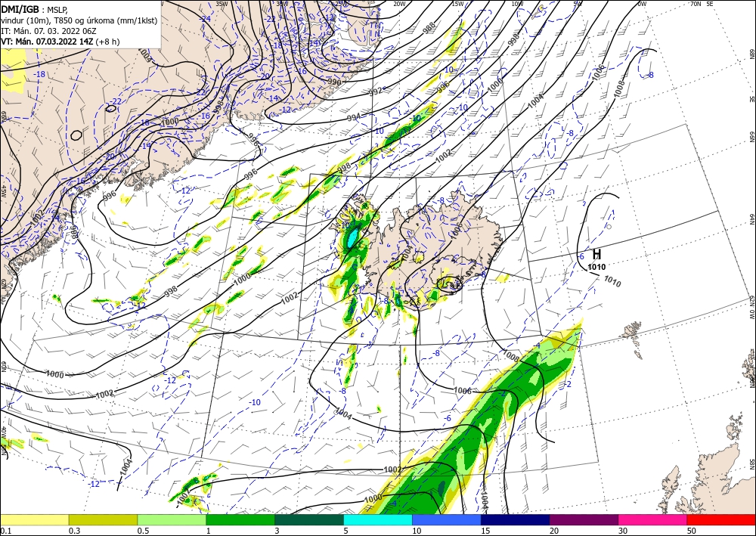Choose the 15 mm navy legend swatch

click(x=515, y=519)
